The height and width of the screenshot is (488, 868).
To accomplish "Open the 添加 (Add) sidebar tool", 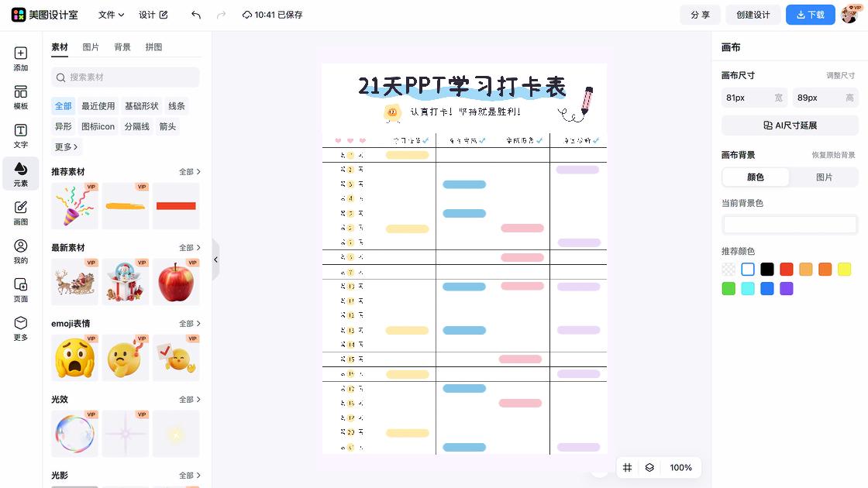I will click(20, 59).
